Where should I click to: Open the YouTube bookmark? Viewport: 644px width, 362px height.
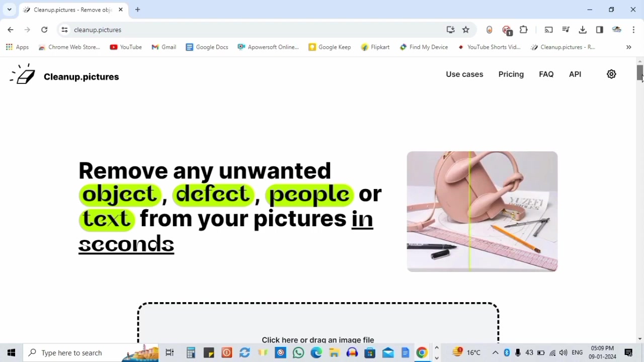tap(126, 47)
